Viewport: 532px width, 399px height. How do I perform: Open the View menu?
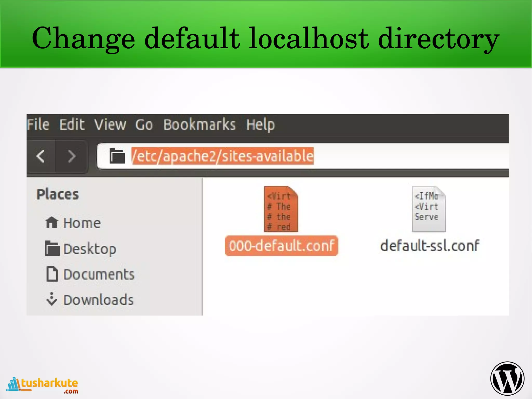point(110,125)
